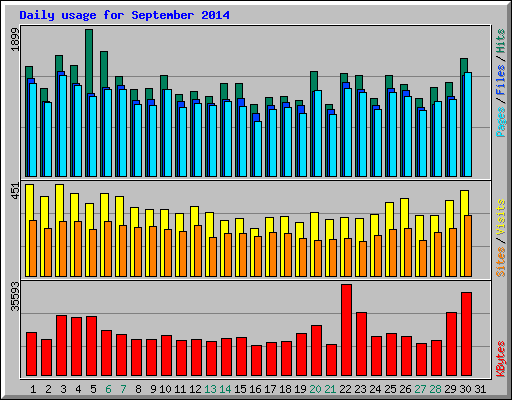Click green weekend day label 27
Image resolution: width=512 pixels, height=400 pixels.
(x=420, y=389)
